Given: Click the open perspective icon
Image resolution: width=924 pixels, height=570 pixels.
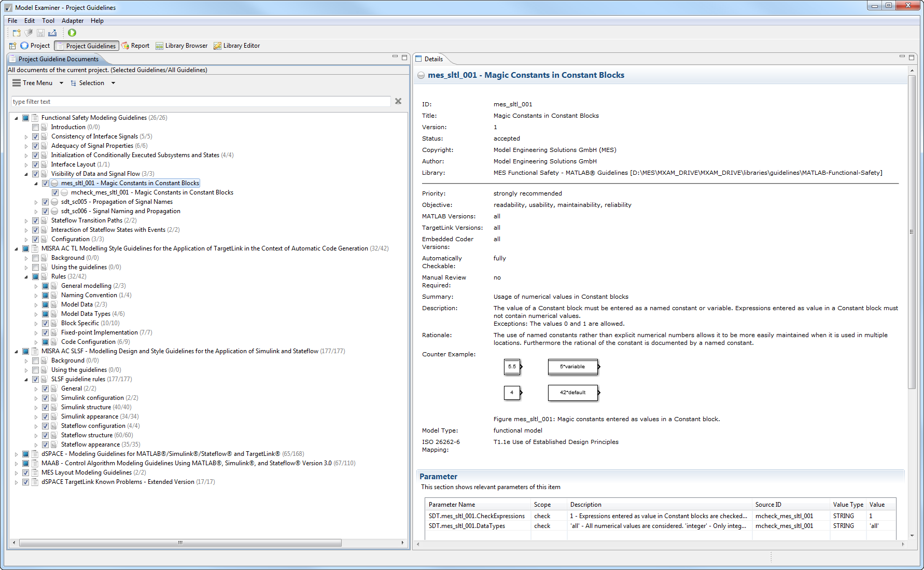Looking at the screenshot, I should [12, 46].
